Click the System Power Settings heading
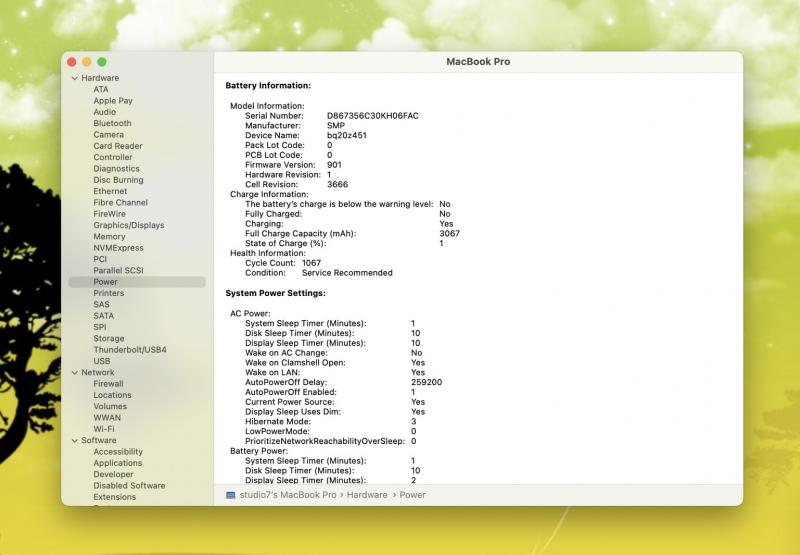This screenshot has width=800, height=555. coord(276,293)
